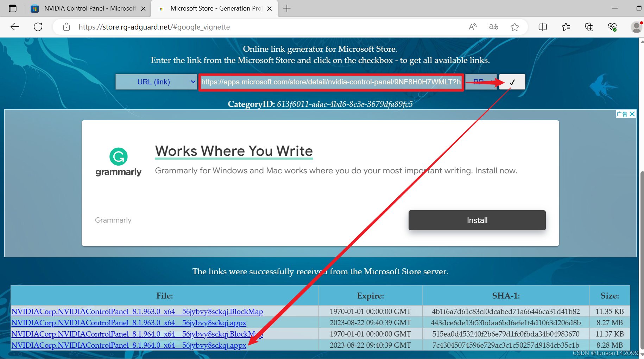Screen dimensions: 644x359
Task: Refresh the current page
Action: click(38, 27)
